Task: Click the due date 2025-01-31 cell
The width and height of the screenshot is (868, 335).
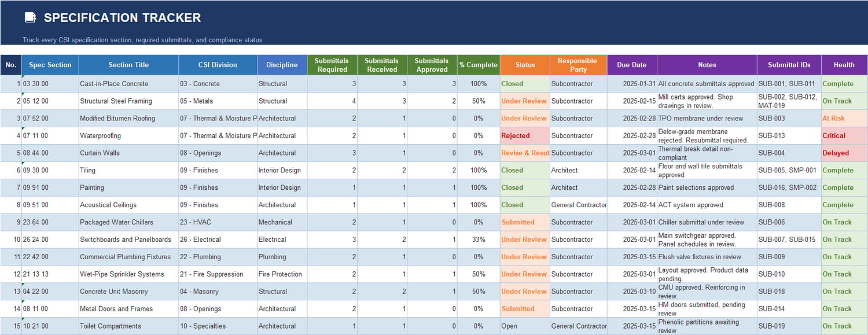Action: click(632, 84)
